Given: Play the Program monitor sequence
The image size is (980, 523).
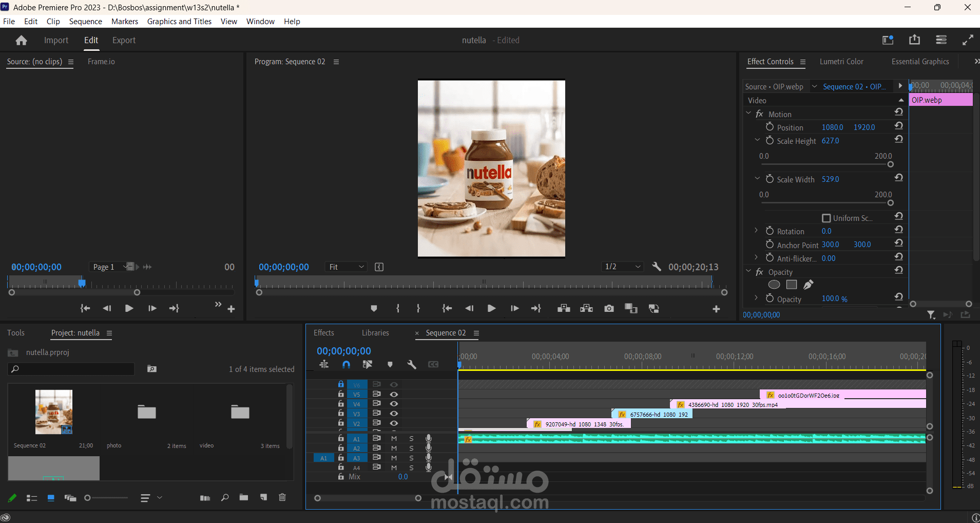Looking at the screenshot, I should tap(491, 308).
